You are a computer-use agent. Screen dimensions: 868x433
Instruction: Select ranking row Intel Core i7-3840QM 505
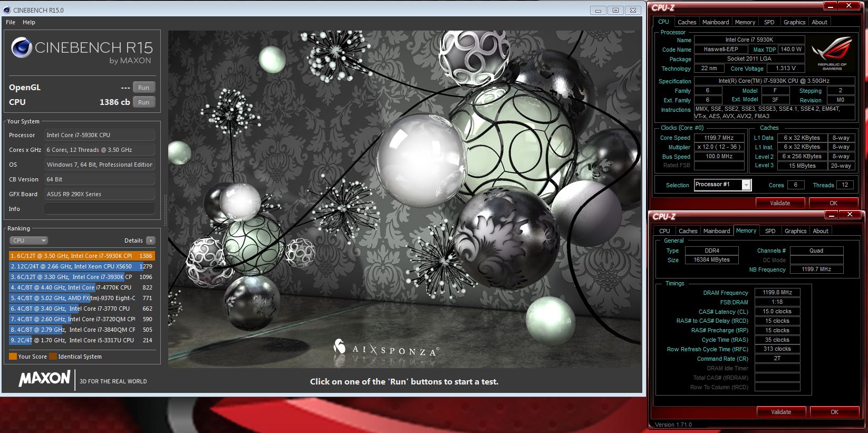pyautogui.click(x=82, y=330)
